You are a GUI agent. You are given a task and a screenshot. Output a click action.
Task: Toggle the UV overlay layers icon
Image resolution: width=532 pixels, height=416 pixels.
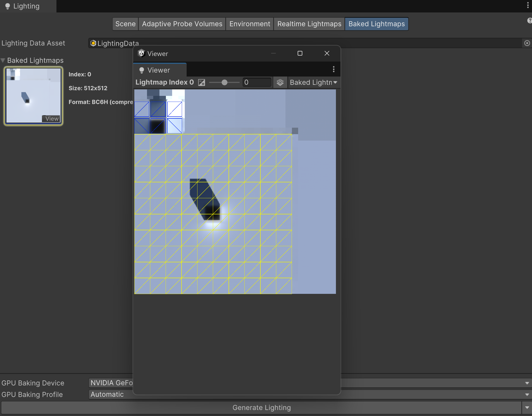[x=280, y=82]
